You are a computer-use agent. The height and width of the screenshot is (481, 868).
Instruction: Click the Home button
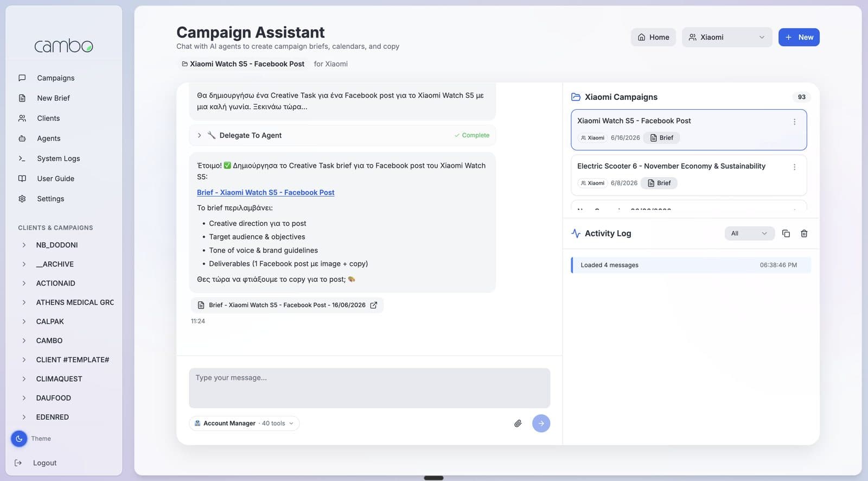tap(653, 37)
